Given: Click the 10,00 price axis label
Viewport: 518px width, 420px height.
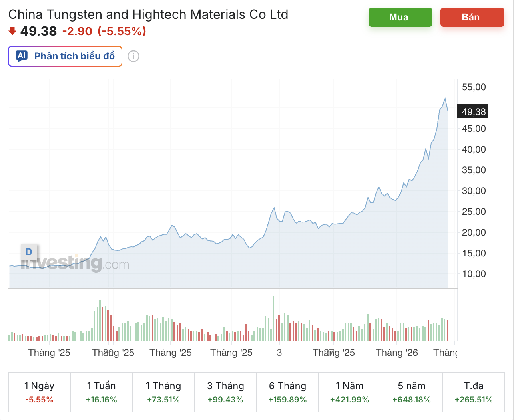Looking at the screenshot, I should point(474,274).
